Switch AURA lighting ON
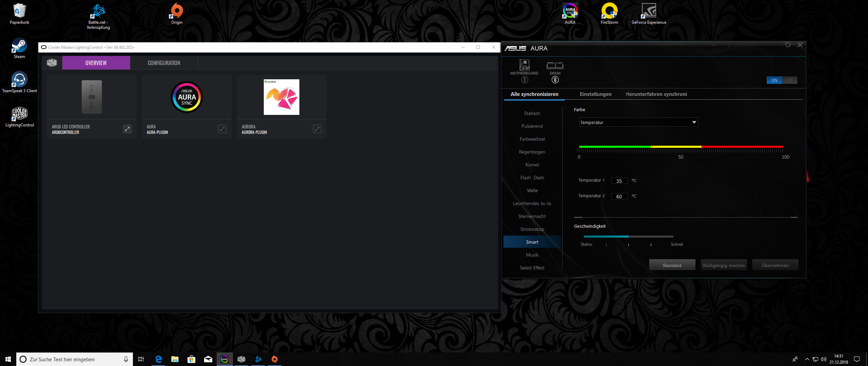Screen dimensions: 868x366 (774, 80)
